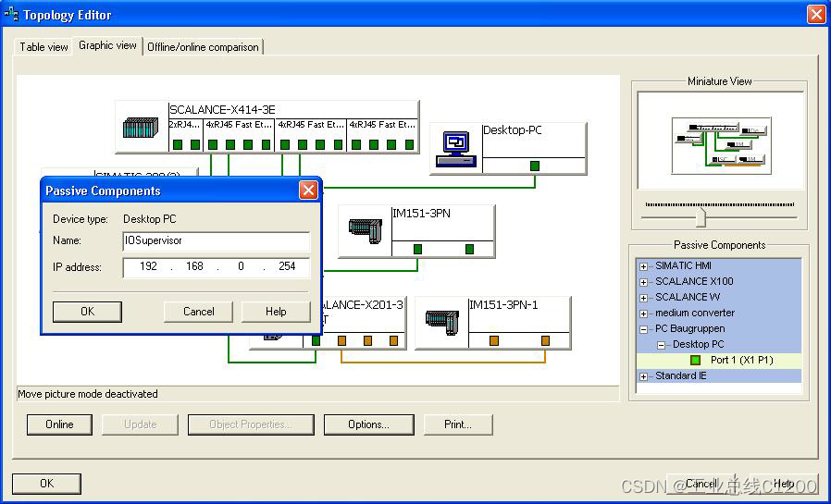Click green Port 1 (X1 P1) icon
831x504 pixels.
click(x=695, y=360)
